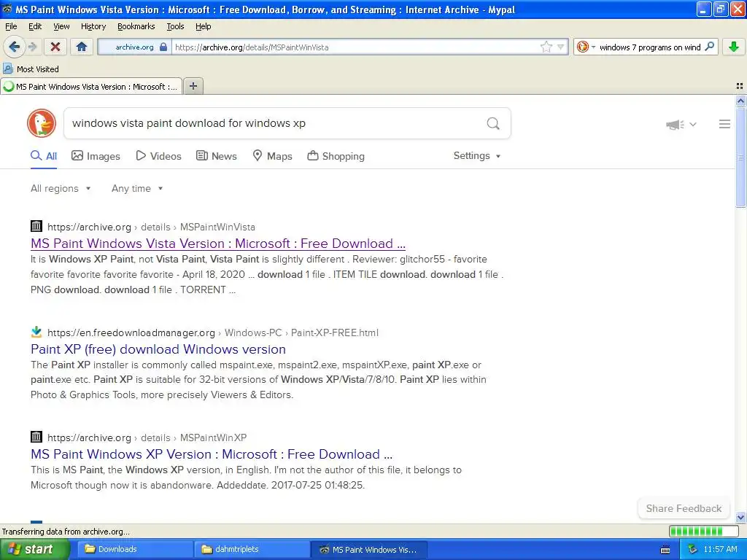This screenshot has height=560, width=747.
Task: Click archive.org favicon beside MSPaintWinXP result
Action: (36, 436)
